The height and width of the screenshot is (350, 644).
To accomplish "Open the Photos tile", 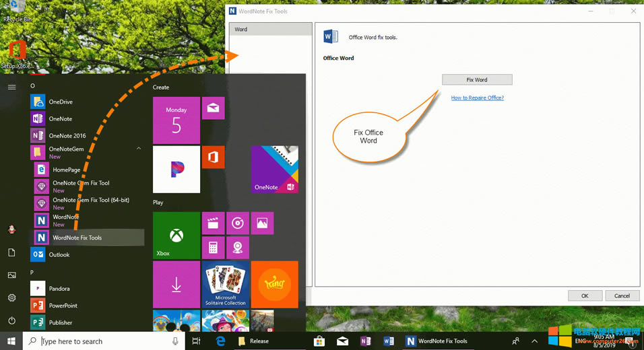I will [x=262, y=223].
